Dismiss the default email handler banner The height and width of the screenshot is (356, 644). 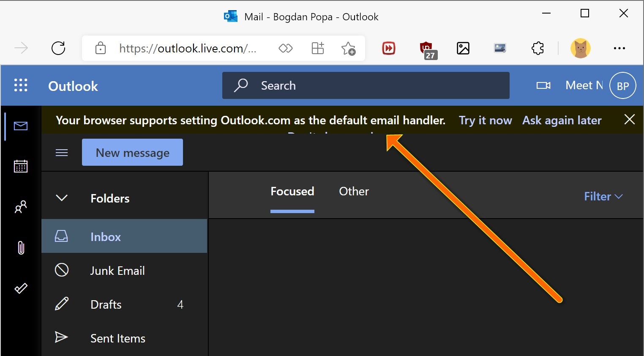point(629,120)
